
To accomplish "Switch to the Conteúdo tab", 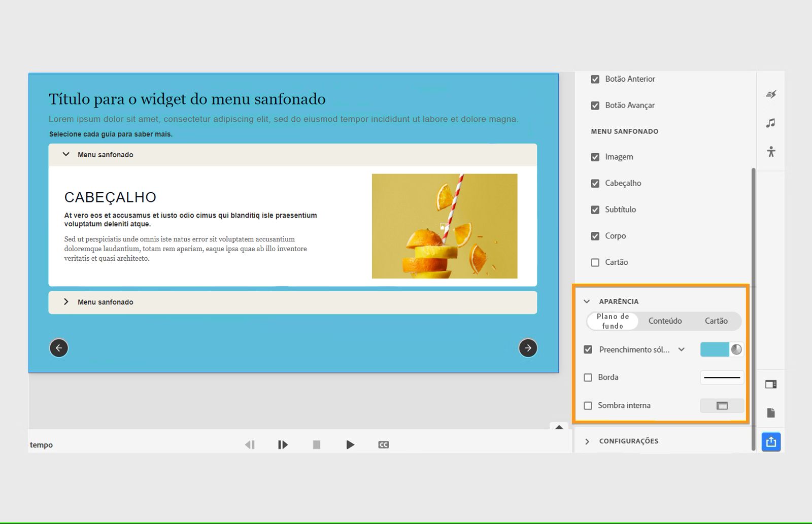I will click(665, 321).
